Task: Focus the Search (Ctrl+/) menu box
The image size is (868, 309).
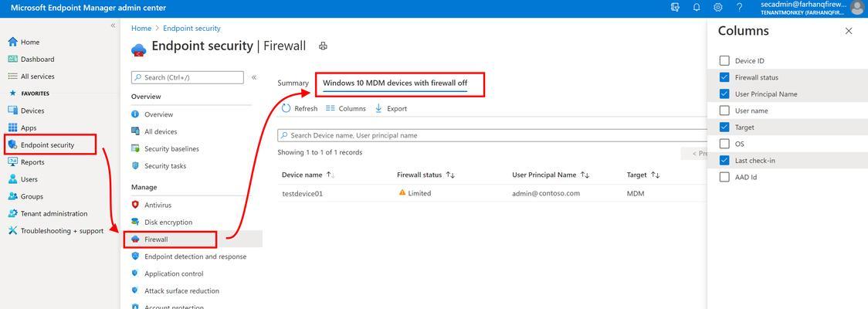Action: pos(187,77)
